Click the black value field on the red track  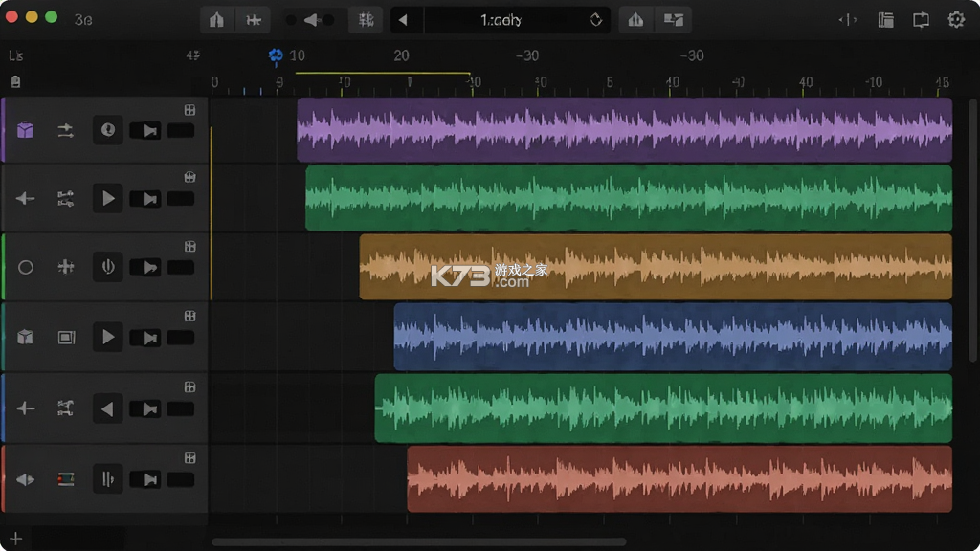click(x=181, y=480)
